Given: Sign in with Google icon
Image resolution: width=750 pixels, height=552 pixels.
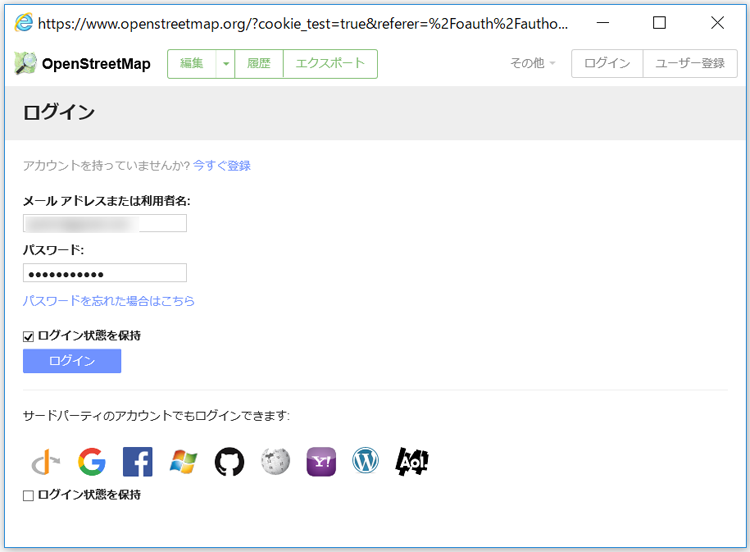Looking at the screenshot, I should (x=92, y=462).
